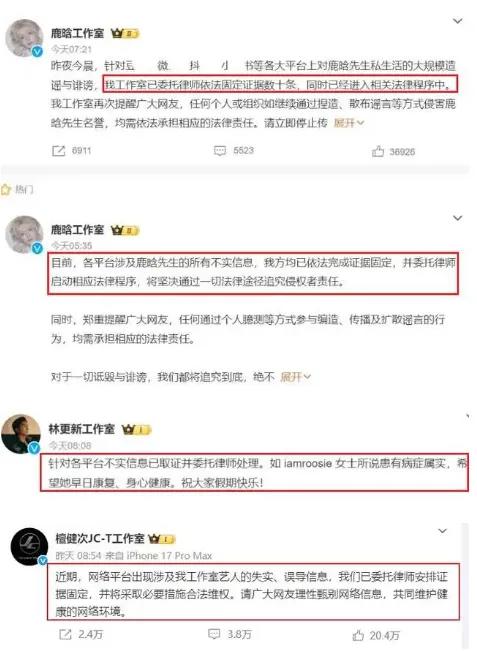Screen dimensions: 477x651
Task: Click crown badge beside 檀健次JC-T工作室
Action: 162,539
